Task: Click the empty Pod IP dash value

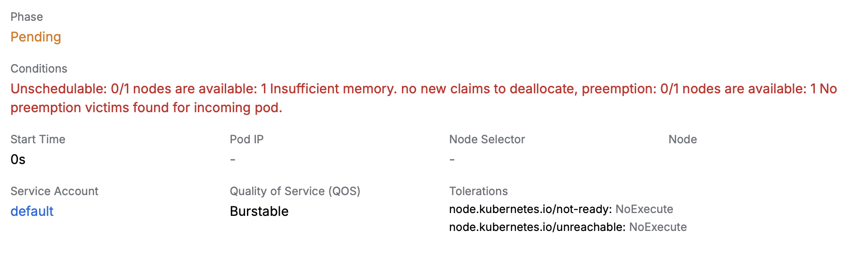Action: point(233,160)
